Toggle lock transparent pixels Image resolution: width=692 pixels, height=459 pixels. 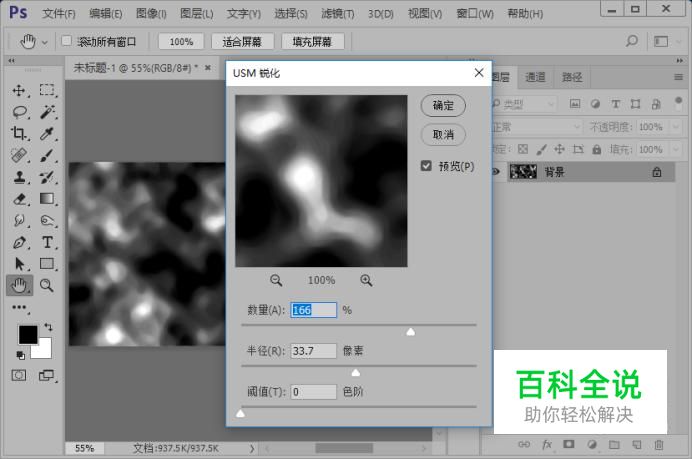pos(523,149)
